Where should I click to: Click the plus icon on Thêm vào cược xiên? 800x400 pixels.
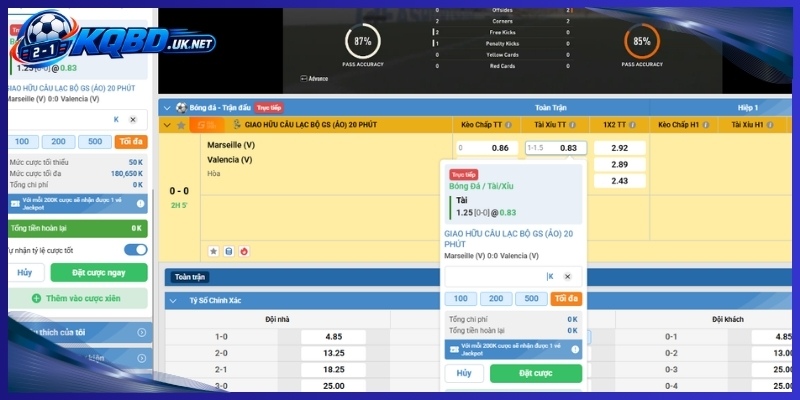(36, 298)
